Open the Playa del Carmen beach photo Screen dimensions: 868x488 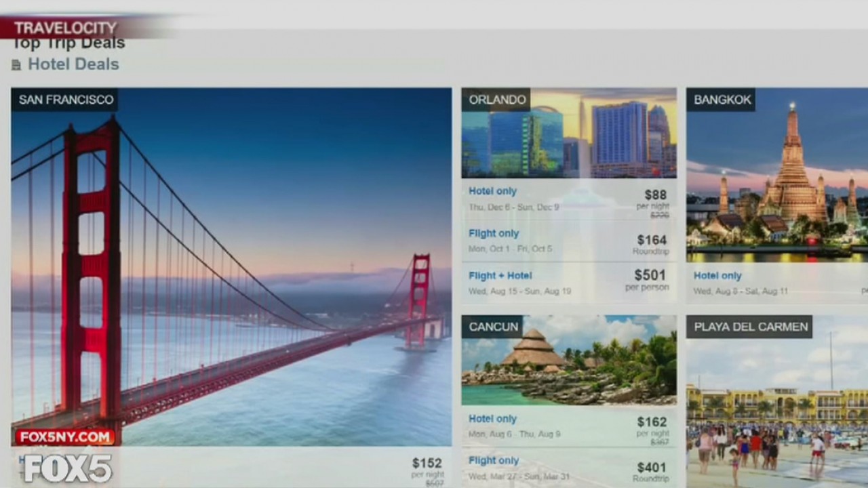pos(776,413)
